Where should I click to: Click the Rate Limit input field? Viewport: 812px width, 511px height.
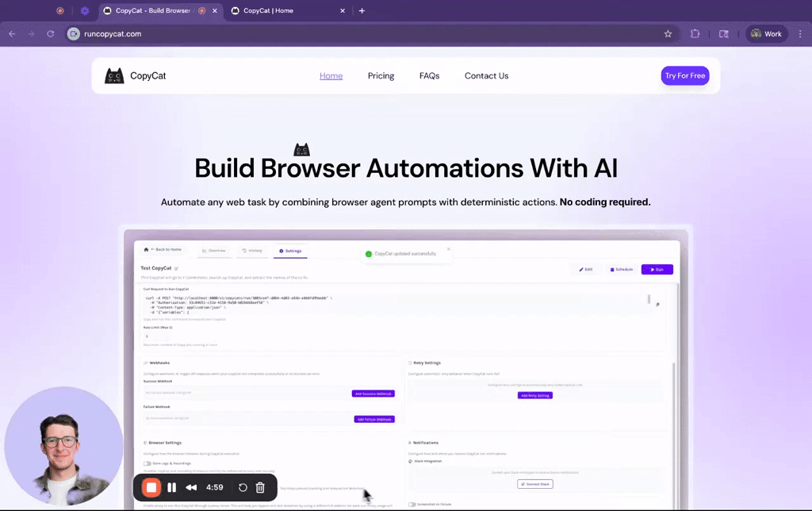coord(157,336)
